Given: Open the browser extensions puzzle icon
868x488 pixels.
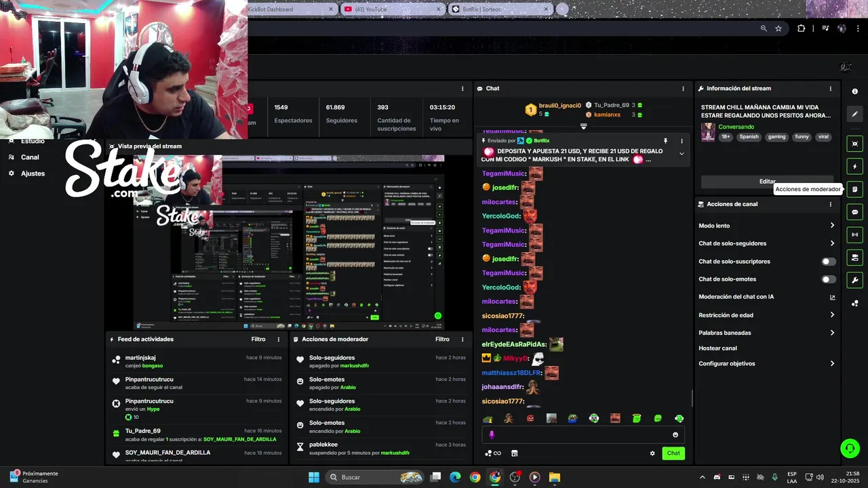Looking at the screenshot, I should point(801,28).
